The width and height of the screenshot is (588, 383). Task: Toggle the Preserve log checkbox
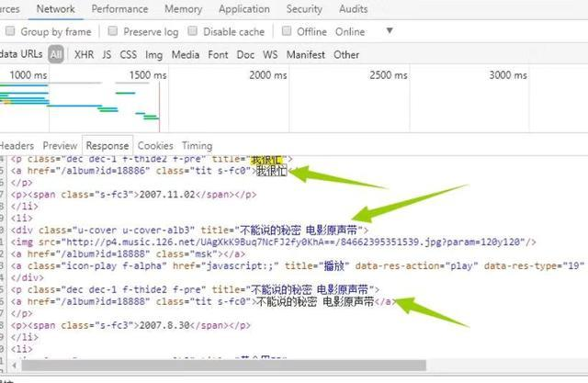(112, 30)
